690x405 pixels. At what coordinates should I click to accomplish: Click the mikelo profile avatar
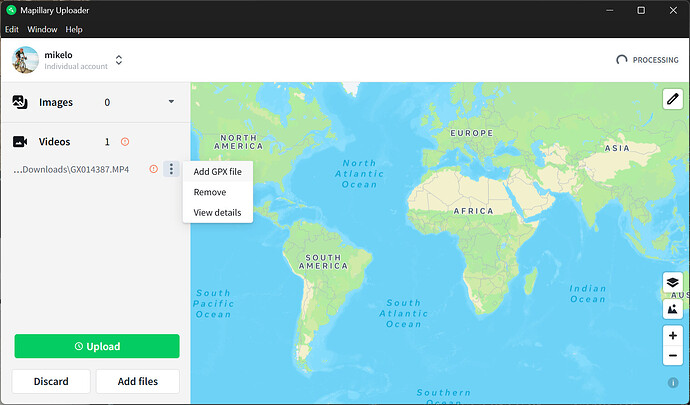[x=25, y=60]
